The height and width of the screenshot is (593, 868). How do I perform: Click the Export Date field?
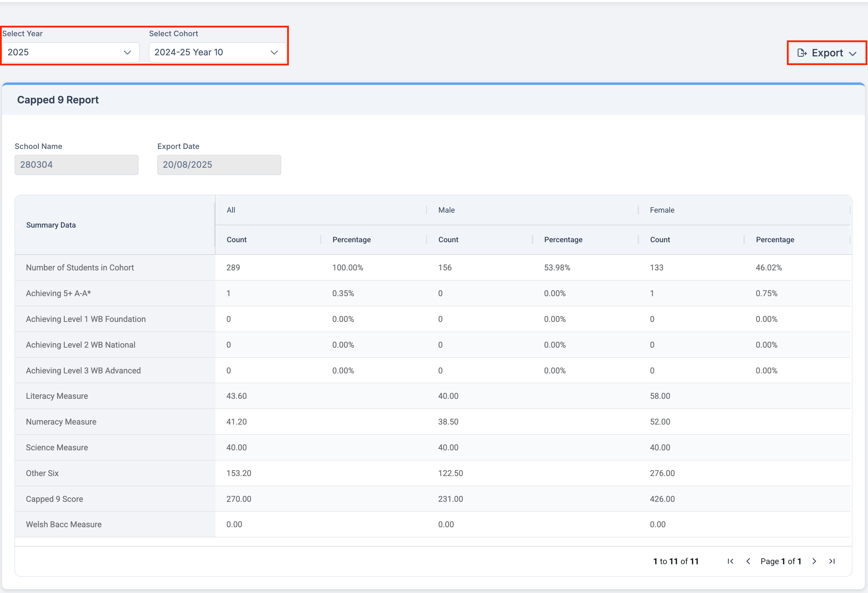coord(219,165)
